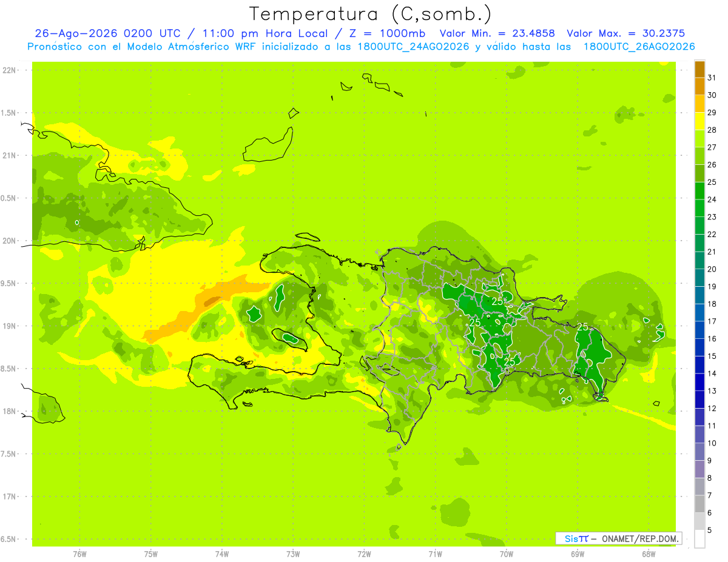Click the legend value '31' on the color scale
This screenshot has width=728, height=562.
(712, 78)
